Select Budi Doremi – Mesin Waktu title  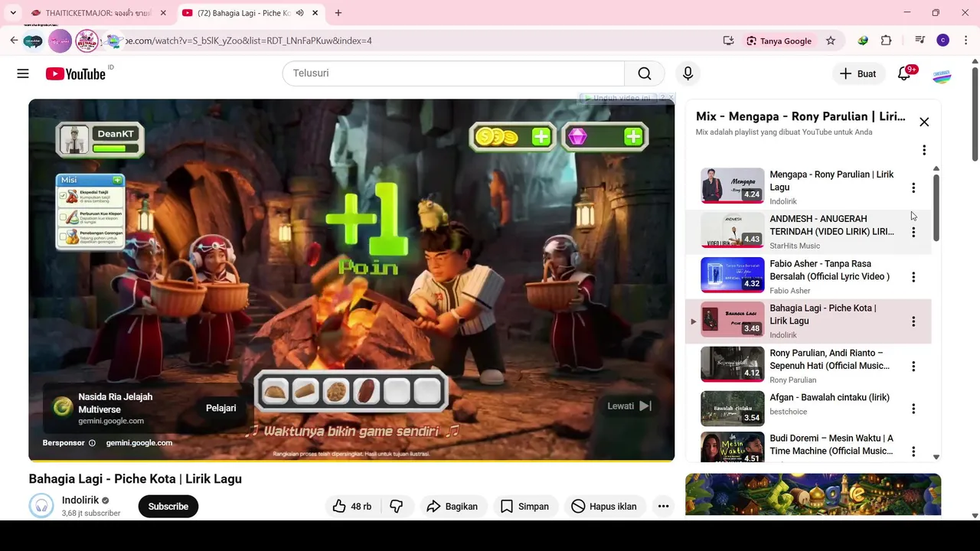click(x=831, y=445)
